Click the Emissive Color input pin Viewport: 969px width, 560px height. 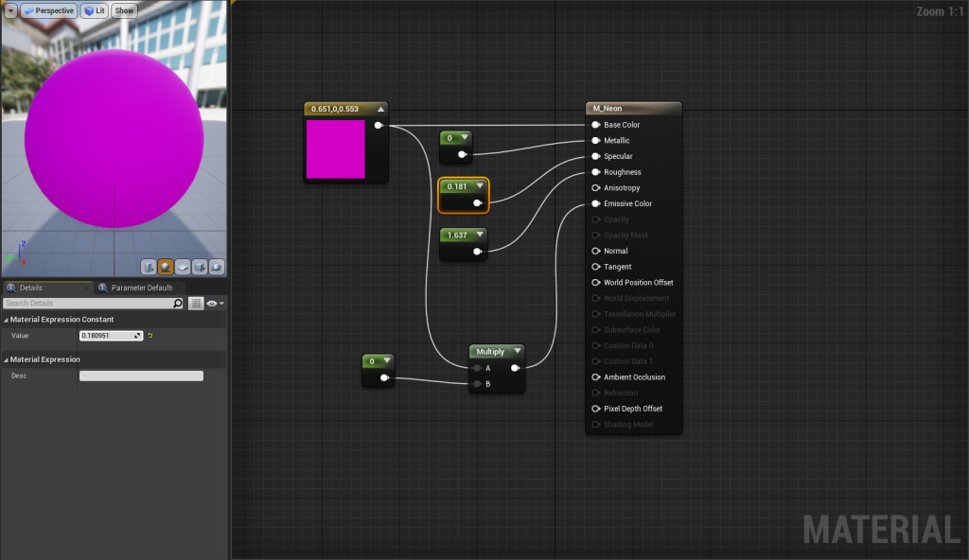(595, 203)
